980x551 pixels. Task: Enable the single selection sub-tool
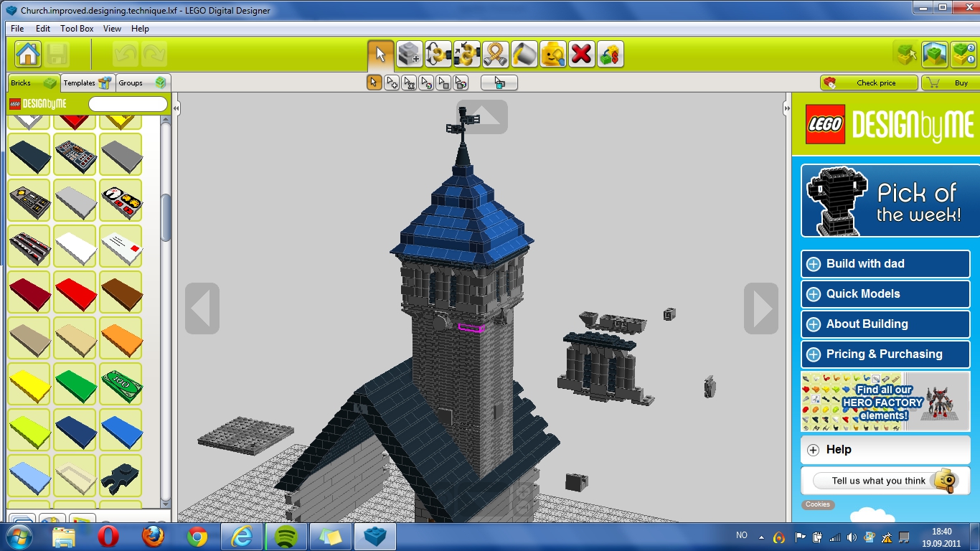374,83
